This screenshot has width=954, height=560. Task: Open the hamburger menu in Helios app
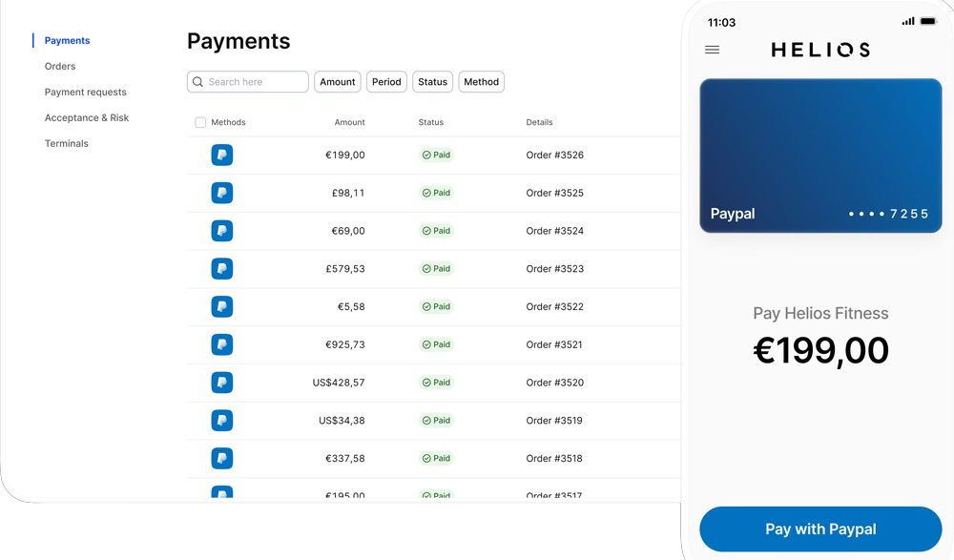[712, 50]
